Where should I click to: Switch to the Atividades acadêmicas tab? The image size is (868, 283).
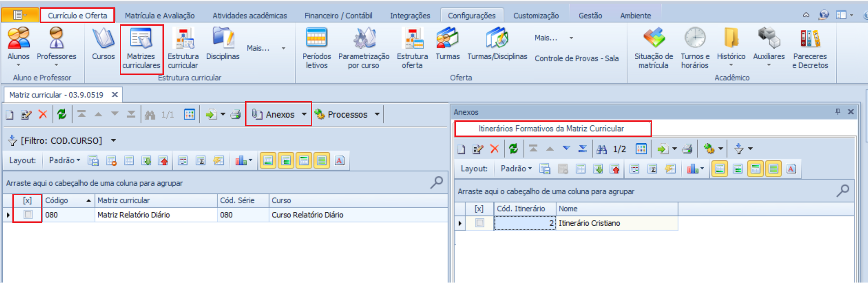pos(250,16)
